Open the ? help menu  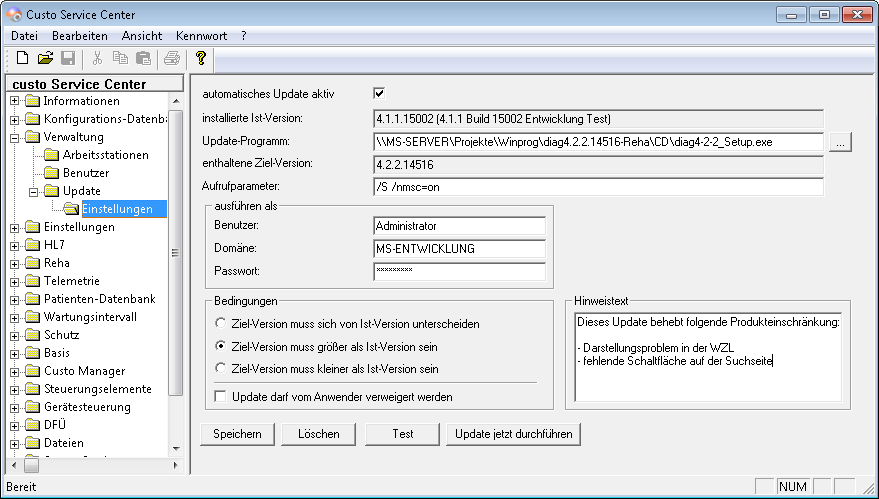[x=244, y=36]
